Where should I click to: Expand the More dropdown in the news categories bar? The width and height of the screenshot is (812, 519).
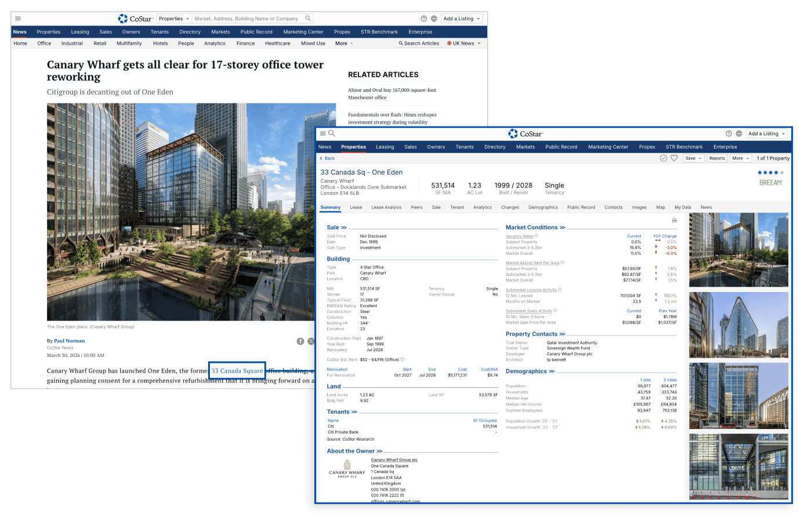pos(344,44)
